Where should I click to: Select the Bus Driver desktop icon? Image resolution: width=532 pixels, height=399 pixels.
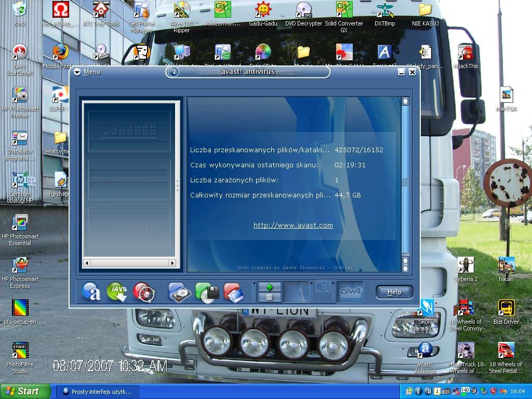(506, 312)
